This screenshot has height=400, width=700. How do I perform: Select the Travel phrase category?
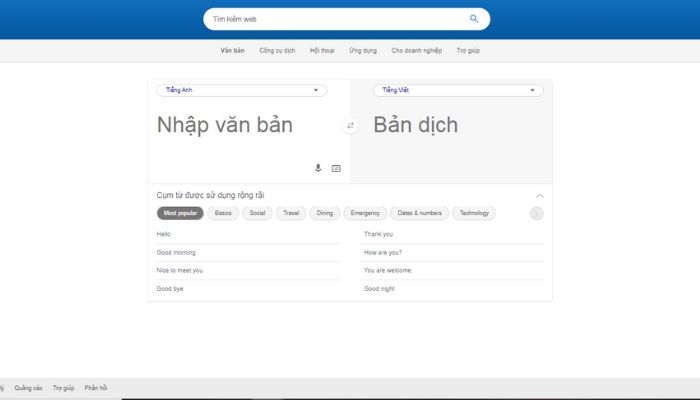[x=291, y=213]
